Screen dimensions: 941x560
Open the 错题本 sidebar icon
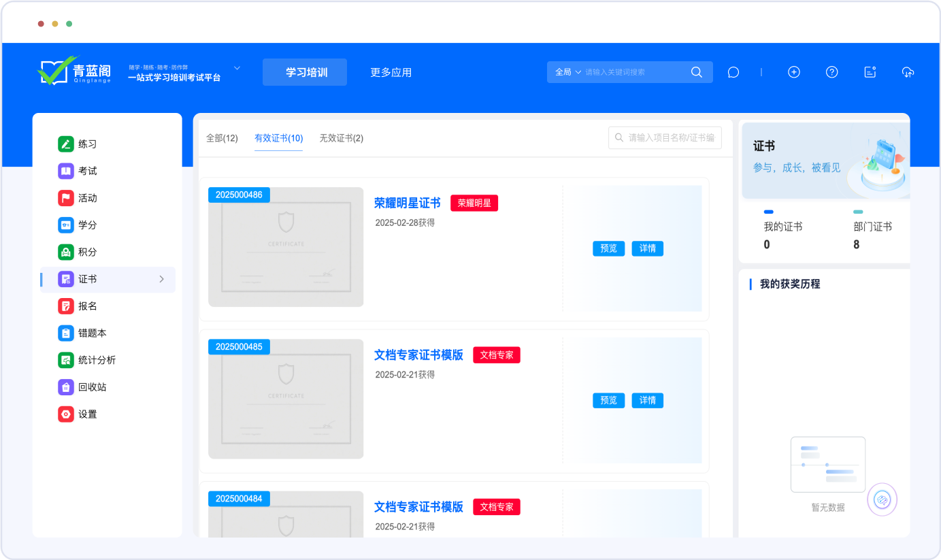pos(66,333)
